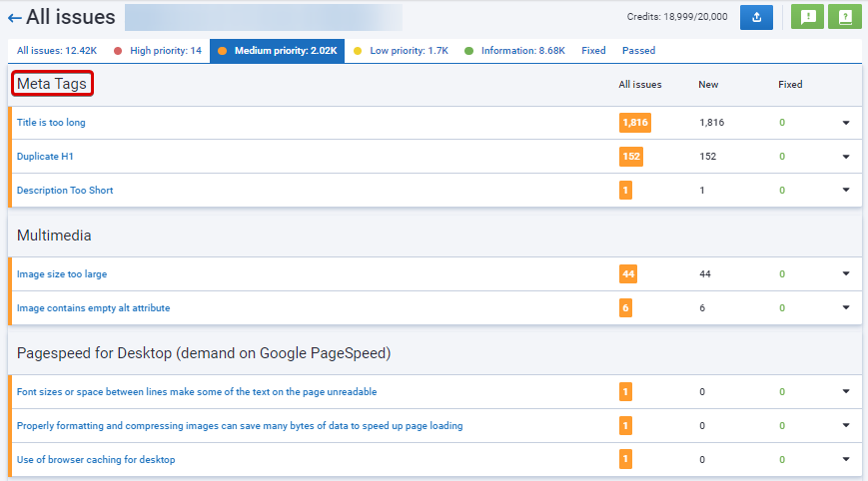Click the orange 1 badge for browser caching
The image size is (868, 481).
[625, 459]
